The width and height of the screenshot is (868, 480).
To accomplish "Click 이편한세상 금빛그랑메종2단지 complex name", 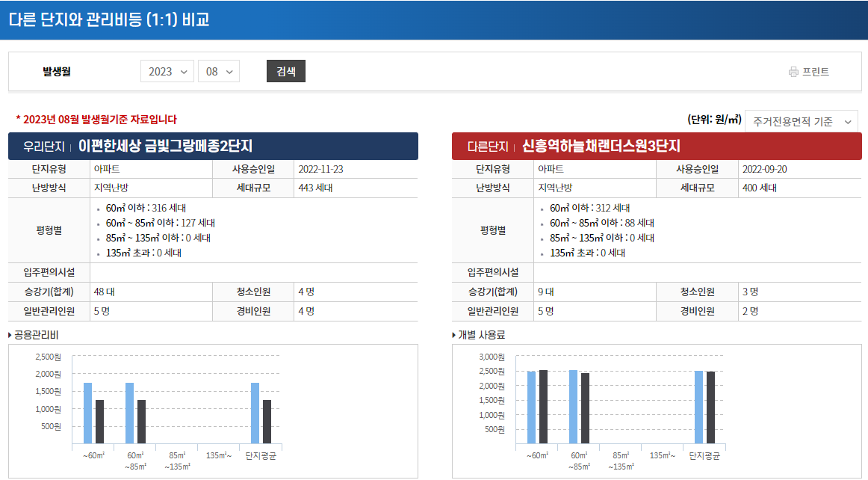I will [165, 147].
